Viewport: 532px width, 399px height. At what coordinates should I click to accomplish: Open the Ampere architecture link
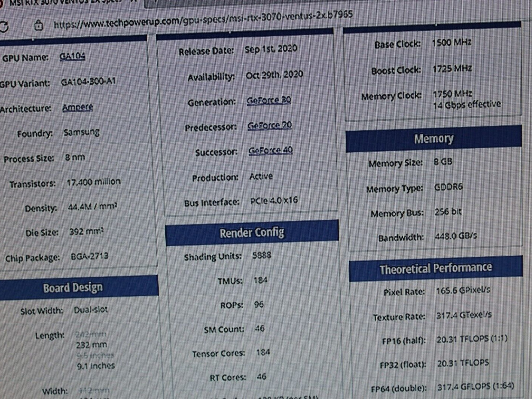[x=78, y=107]
